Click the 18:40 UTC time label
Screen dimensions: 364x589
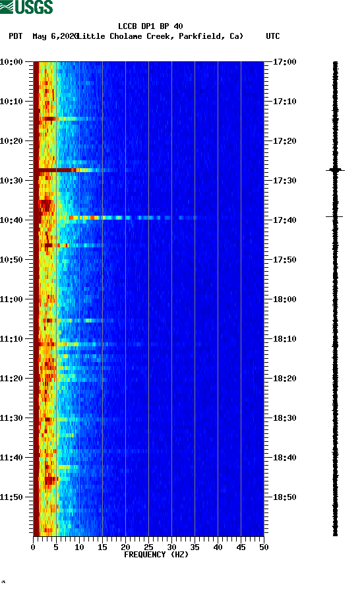tap(285, 458)
